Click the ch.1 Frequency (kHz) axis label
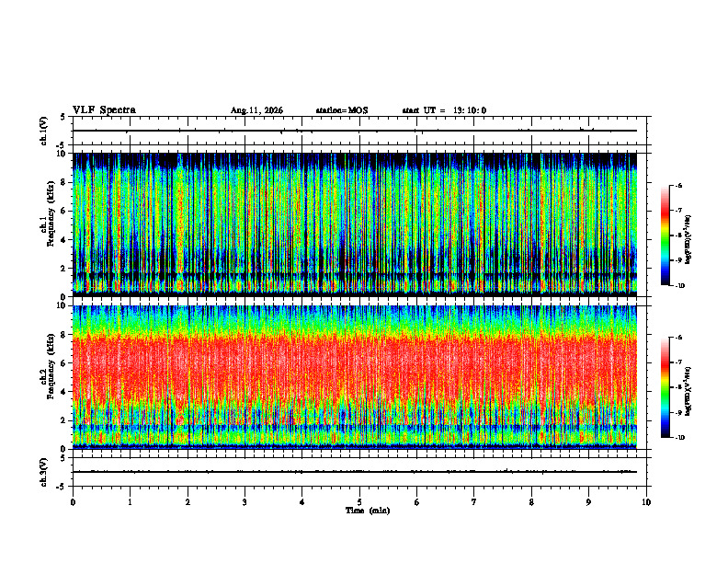This screenshot has height=563, width=728. pos(48,224)
